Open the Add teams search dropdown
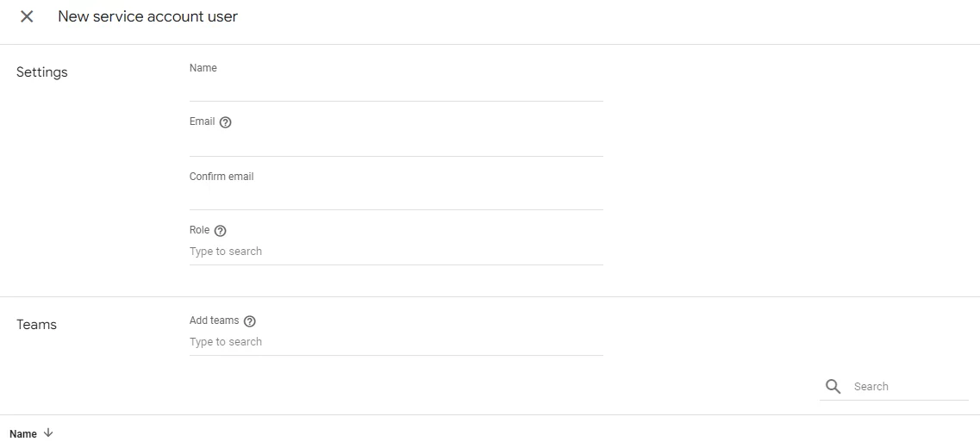 pos(396,342)
